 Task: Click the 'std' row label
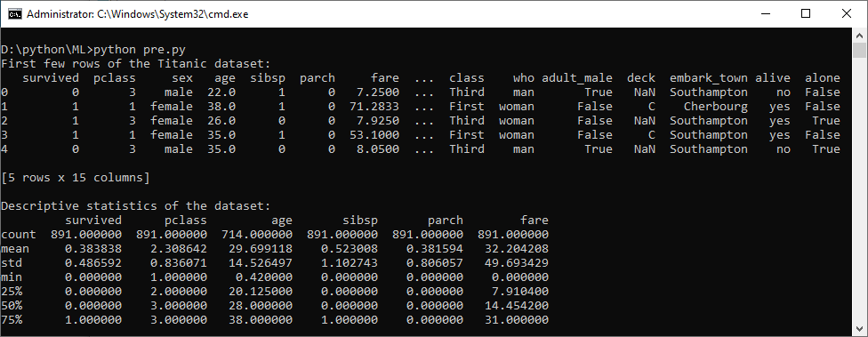12,263
